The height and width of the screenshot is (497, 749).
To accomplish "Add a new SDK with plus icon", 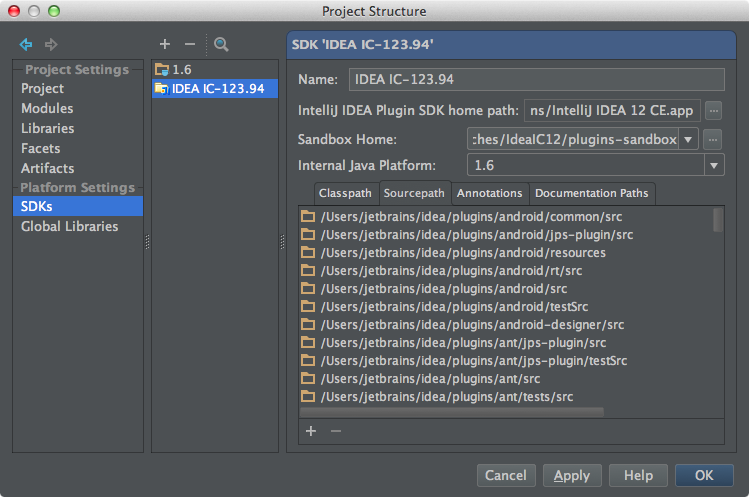I will point(165,44).
